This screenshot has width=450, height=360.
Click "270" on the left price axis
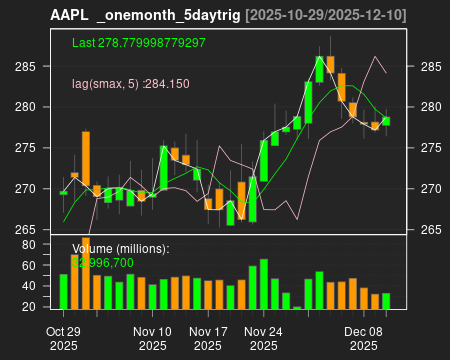(25, 189)
